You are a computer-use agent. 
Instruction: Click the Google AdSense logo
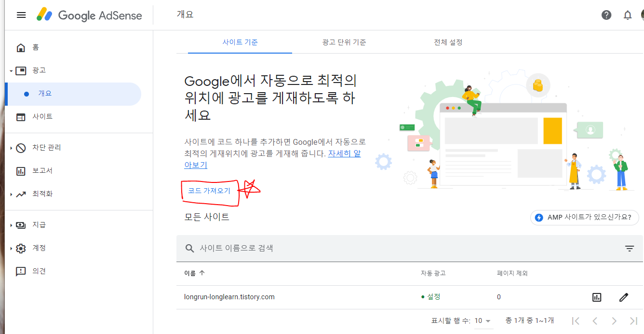coord(89,15)
